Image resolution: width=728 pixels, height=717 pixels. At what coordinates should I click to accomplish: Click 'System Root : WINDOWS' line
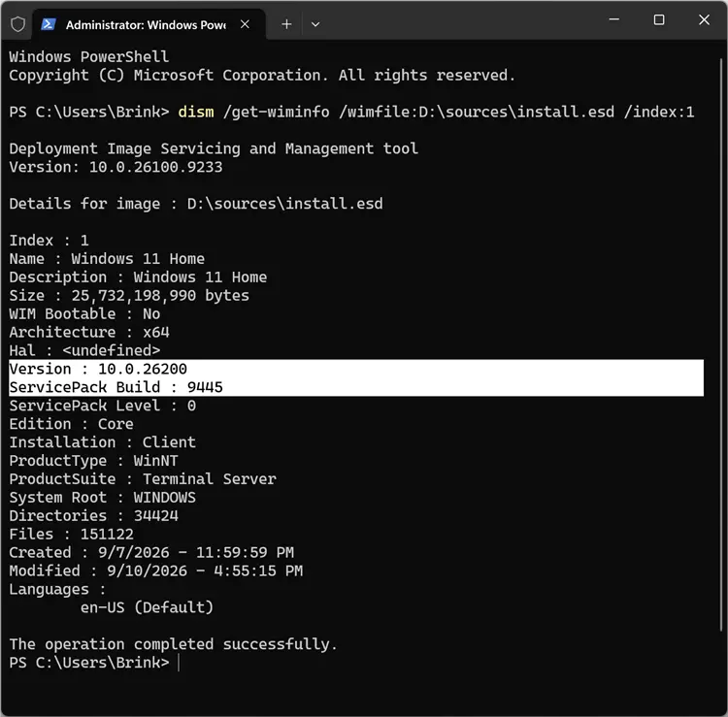pos(102,498)
